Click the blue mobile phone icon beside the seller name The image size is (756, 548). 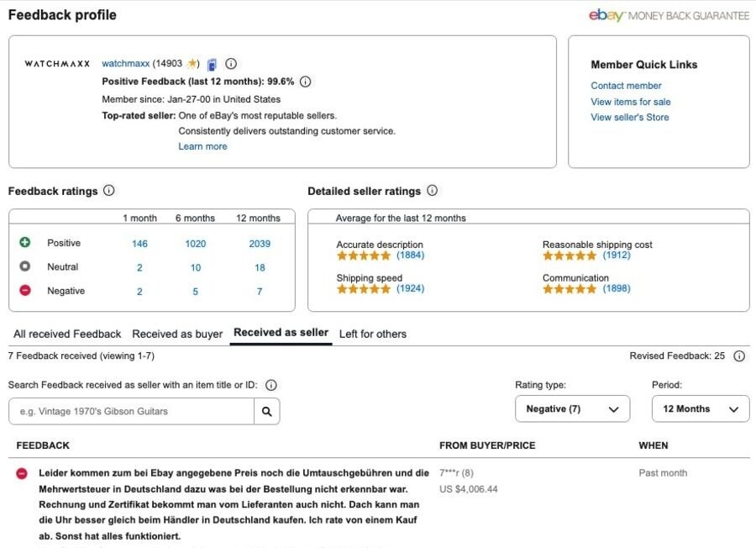click(213, 62)
